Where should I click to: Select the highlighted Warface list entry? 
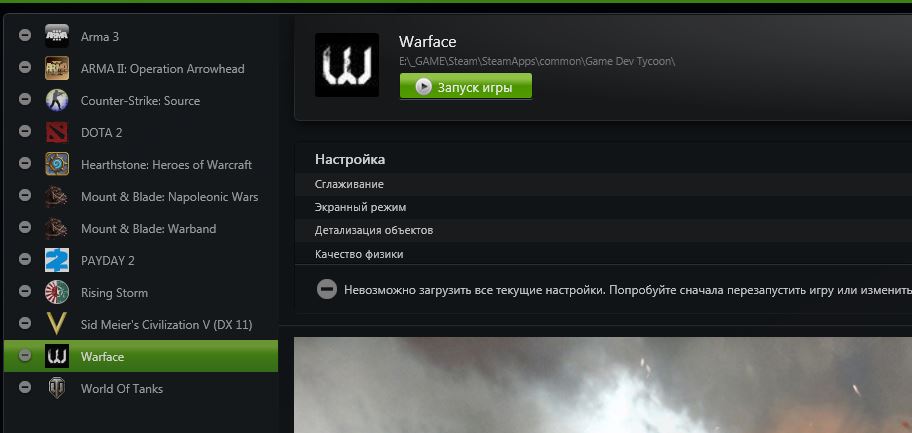click(141, 356)
